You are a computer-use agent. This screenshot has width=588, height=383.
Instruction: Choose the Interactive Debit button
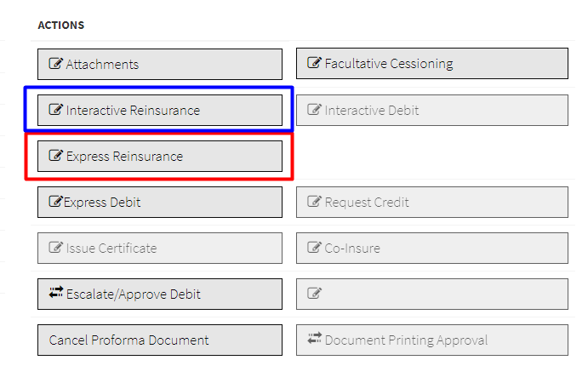pos(432,110)
